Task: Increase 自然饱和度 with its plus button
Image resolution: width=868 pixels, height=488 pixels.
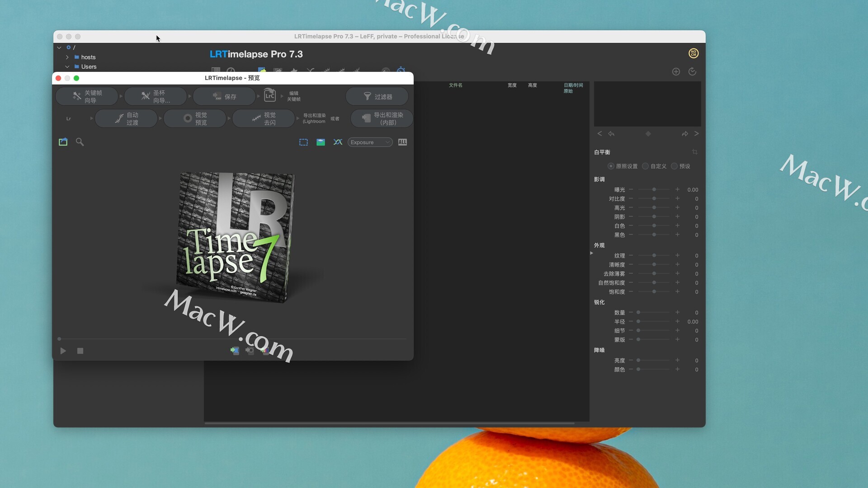Action: (677, 283)
